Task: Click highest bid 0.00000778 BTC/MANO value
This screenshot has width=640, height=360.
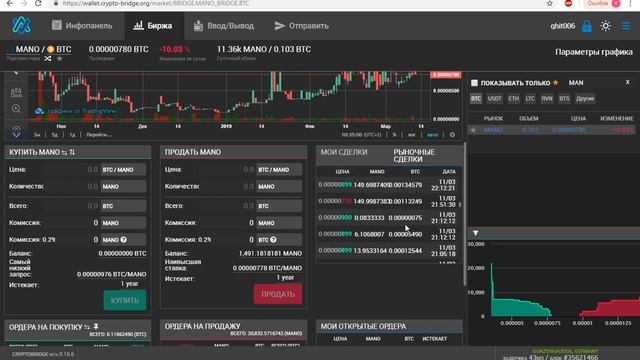Action: (x=267, y=268)
